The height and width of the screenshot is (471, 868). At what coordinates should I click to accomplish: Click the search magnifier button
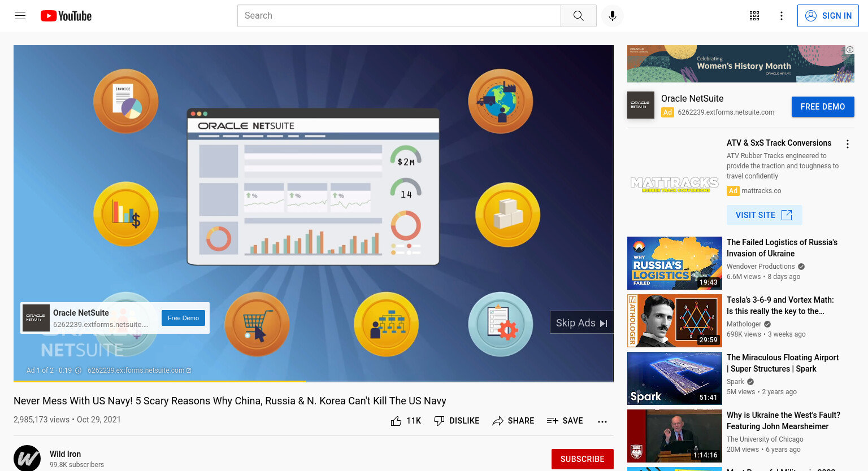[x=578, y=16]
